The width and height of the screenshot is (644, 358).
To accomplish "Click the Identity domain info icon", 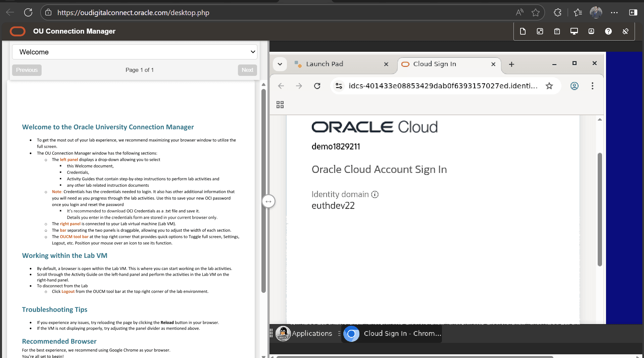I will point(375,194).
